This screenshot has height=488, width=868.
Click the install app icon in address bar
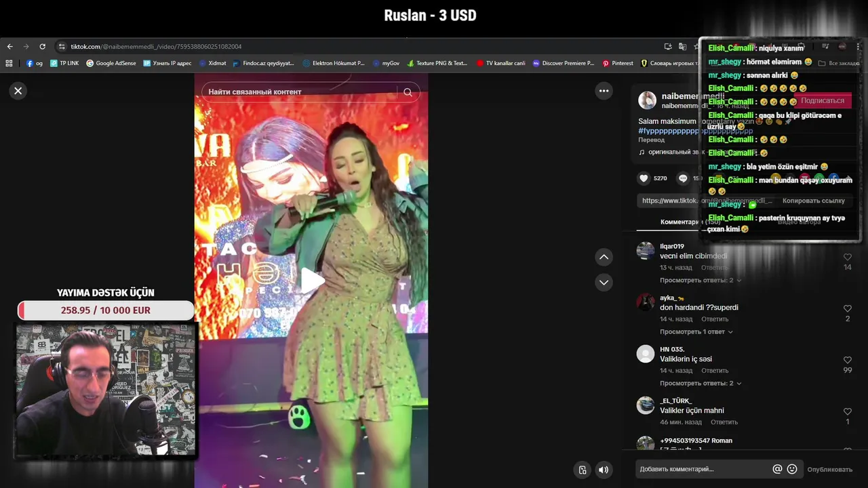pyautogui.click(x=668, y=47)
